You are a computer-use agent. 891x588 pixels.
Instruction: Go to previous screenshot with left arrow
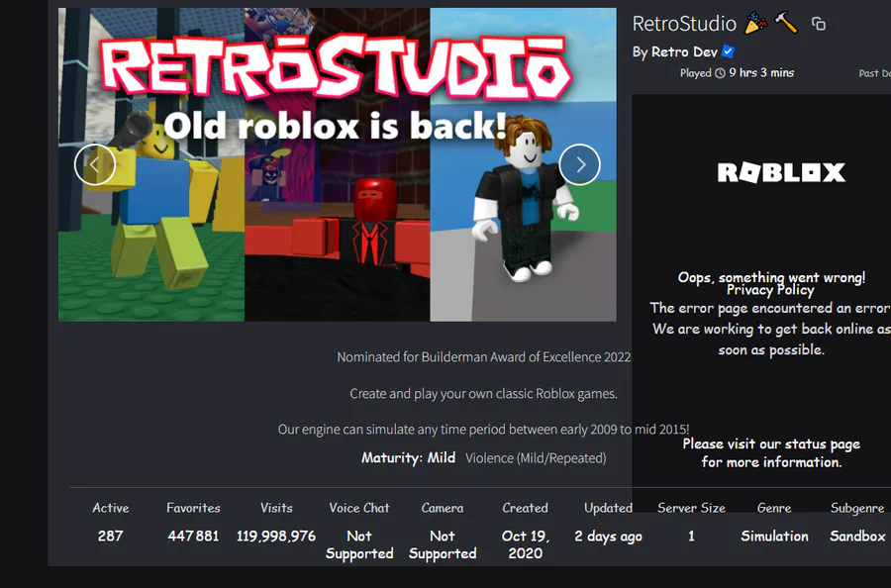(x=95, y=164)
